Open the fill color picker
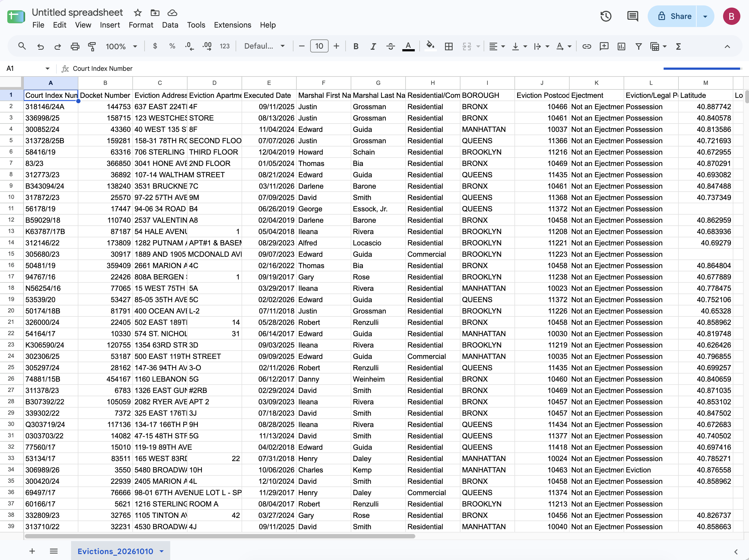 pyautogui.click(x=430, y=46)
